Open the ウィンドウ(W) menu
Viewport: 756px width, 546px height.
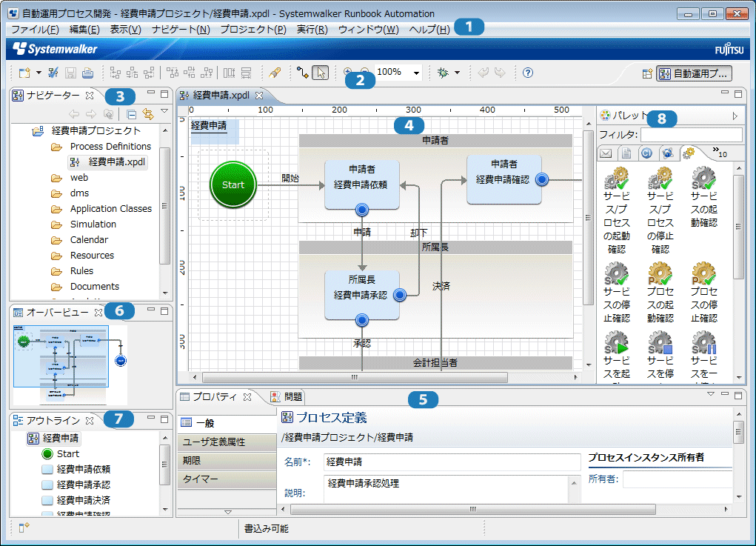368,30
